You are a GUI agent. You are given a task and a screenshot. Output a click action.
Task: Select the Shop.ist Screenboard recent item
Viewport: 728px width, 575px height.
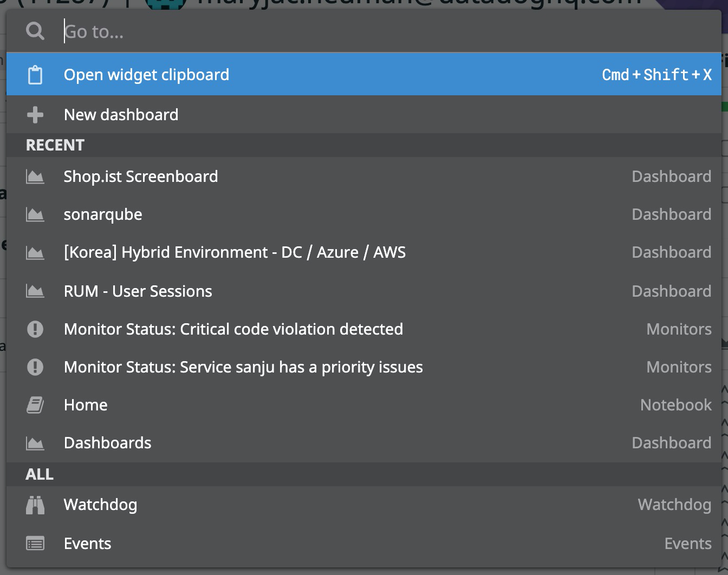[141, 176]
